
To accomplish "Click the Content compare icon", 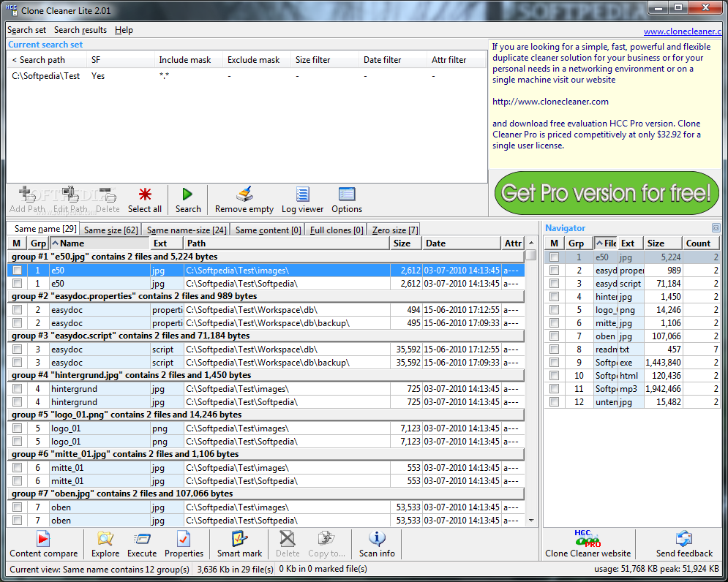I will [43, 539].
